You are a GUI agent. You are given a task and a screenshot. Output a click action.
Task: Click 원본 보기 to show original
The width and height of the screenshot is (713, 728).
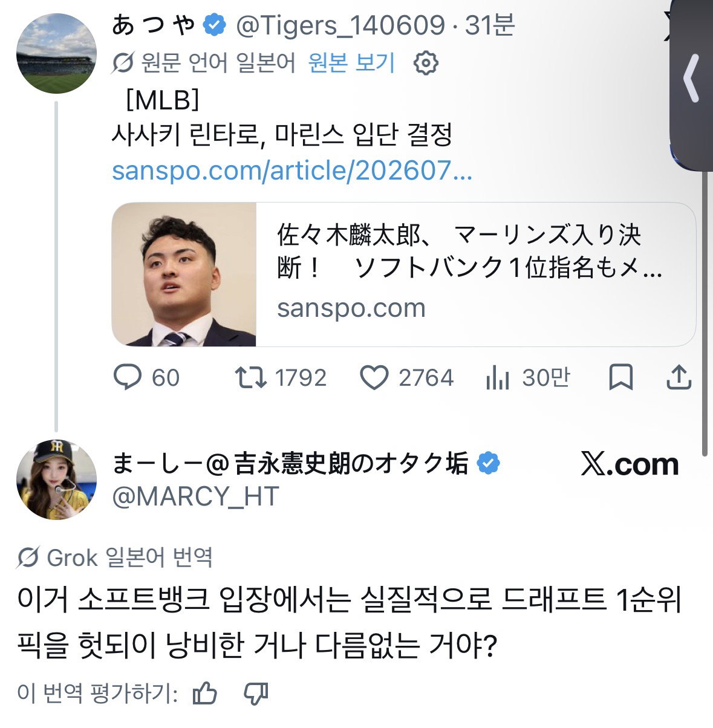(x=351, y=63)
